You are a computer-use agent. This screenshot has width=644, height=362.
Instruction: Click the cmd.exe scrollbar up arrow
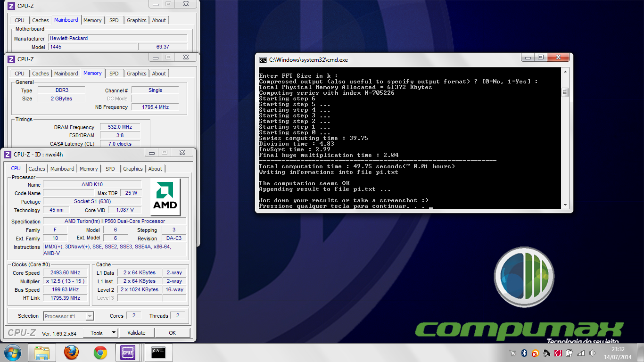point(565,71)
